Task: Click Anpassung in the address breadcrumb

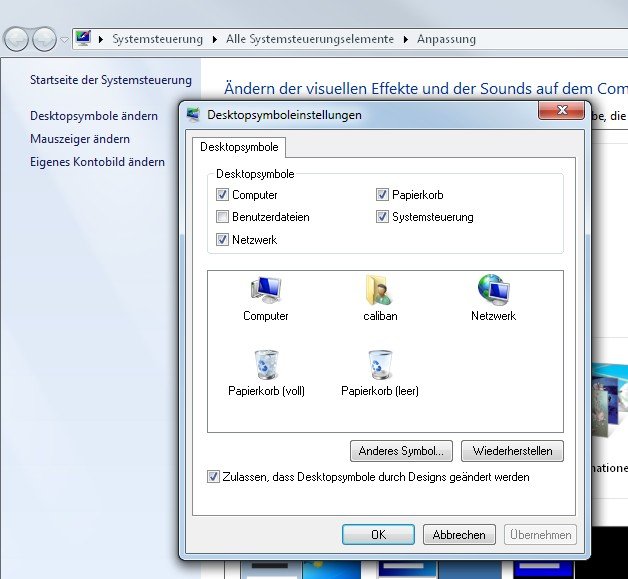Action: point(446,39)
